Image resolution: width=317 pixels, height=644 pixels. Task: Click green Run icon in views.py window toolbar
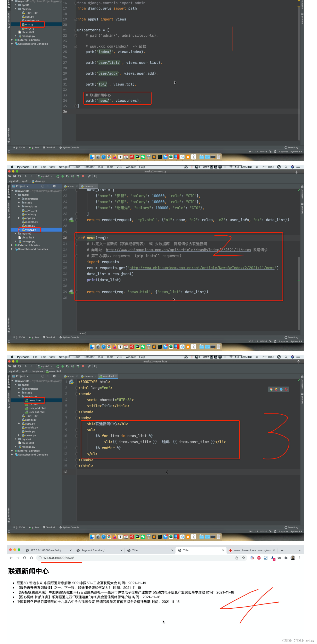pyautogui.click(x=58, y=176)
